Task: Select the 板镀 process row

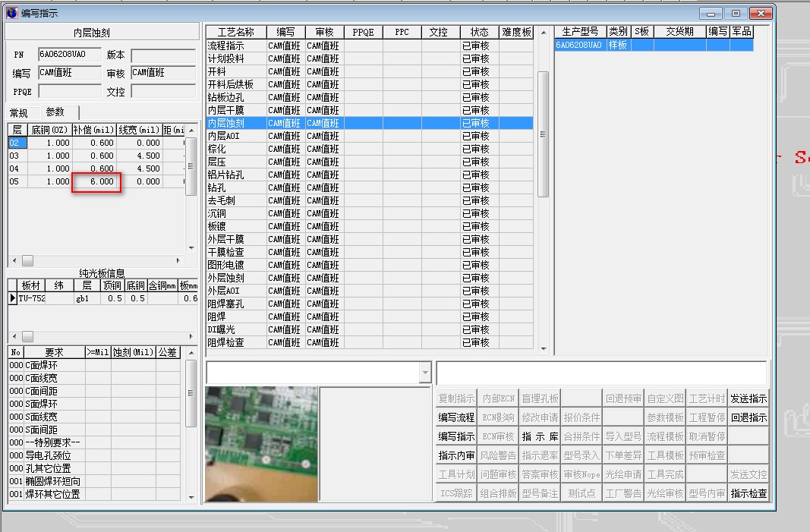Action: 370,226
